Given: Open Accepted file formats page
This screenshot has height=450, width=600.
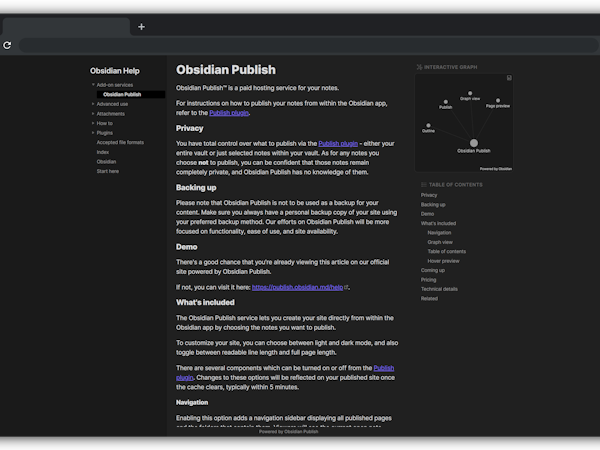Looking at the screenshot, I should (x=120, y=142).
